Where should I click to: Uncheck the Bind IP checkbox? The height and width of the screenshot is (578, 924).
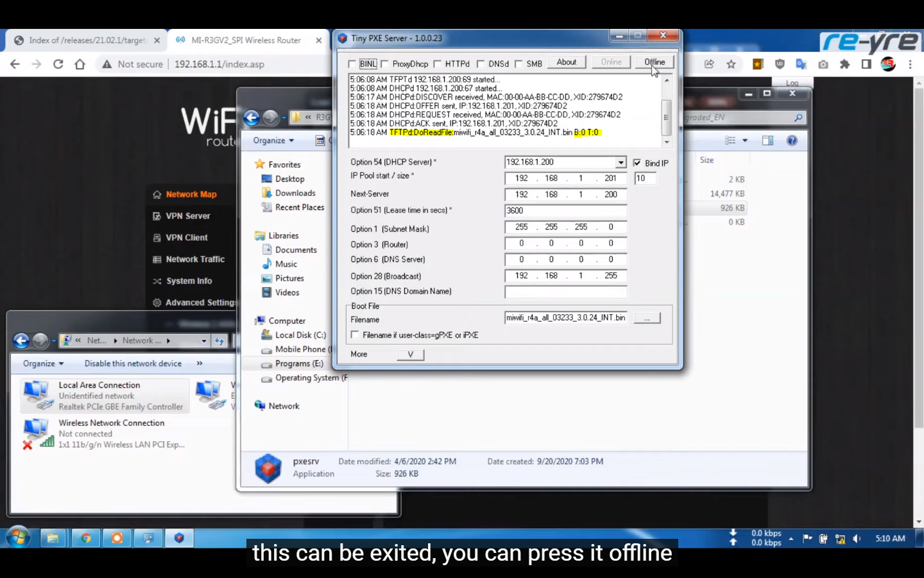click(637, 163)
